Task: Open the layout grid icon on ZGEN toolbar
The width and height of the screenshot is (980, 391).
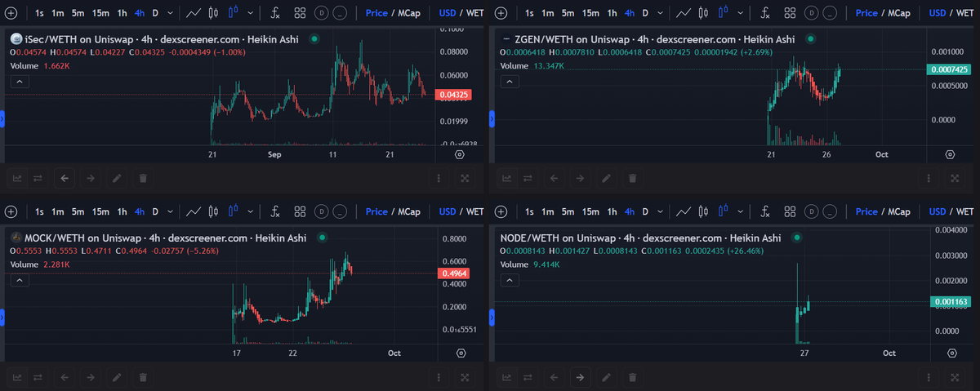Action: click(790, 13)
